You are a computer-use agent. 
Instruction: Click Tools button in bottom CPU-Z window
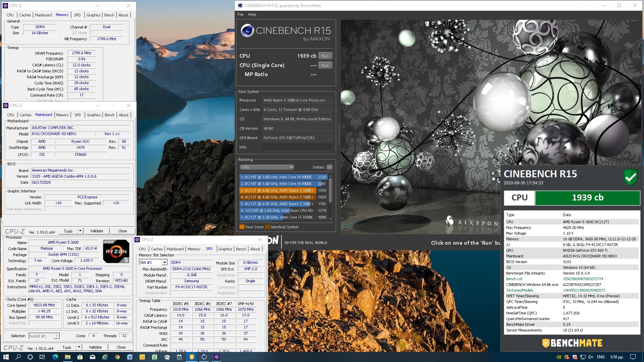pyautogui.click(x=67, y=347)
